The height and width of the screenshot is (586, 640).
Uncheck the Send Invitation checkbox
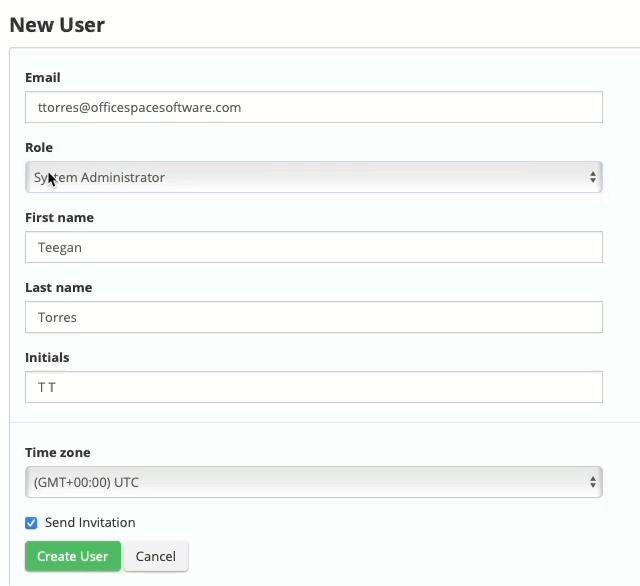click(x=31, y=523)
